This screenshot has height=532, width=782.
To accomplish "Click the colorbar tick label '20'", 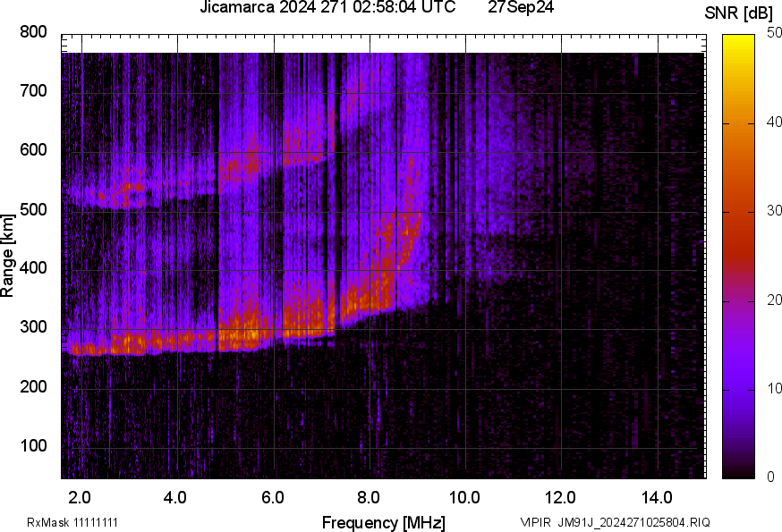I will 774,300.
